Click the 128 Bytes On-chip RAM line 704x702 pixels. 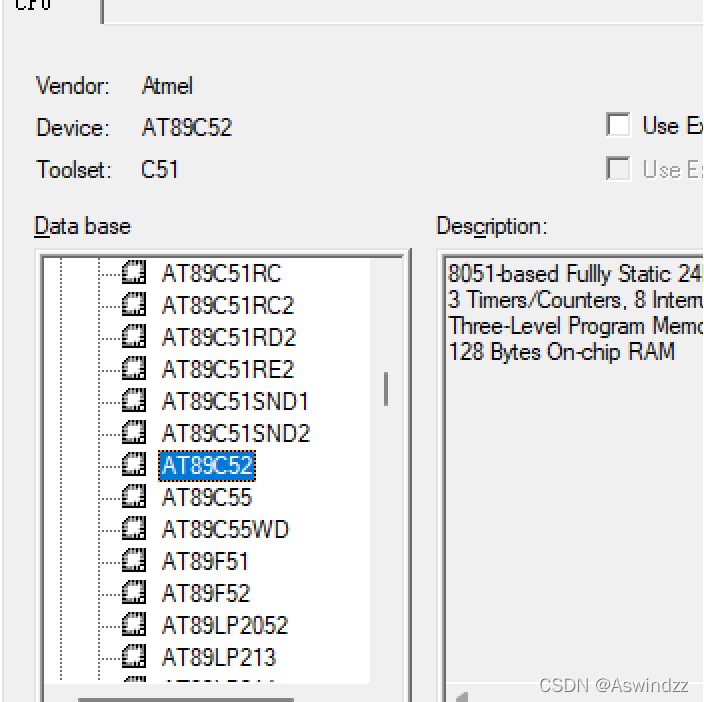[x=561, y=351]
